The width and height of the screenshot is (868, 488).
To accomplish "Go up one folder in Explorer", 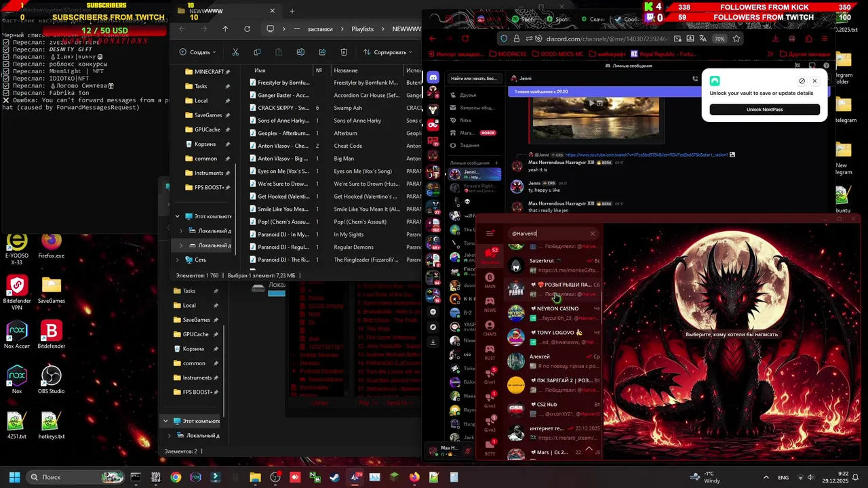I will pyautogui.click(x=225, y=29).
